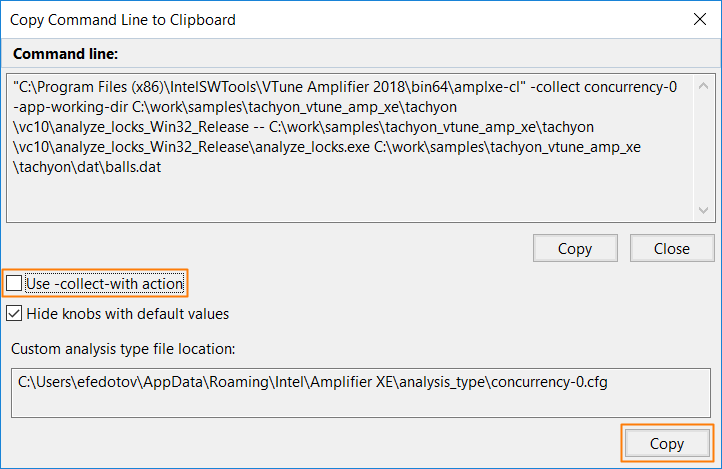Click the scroll up arrow in the command line box

pos(703,86)
